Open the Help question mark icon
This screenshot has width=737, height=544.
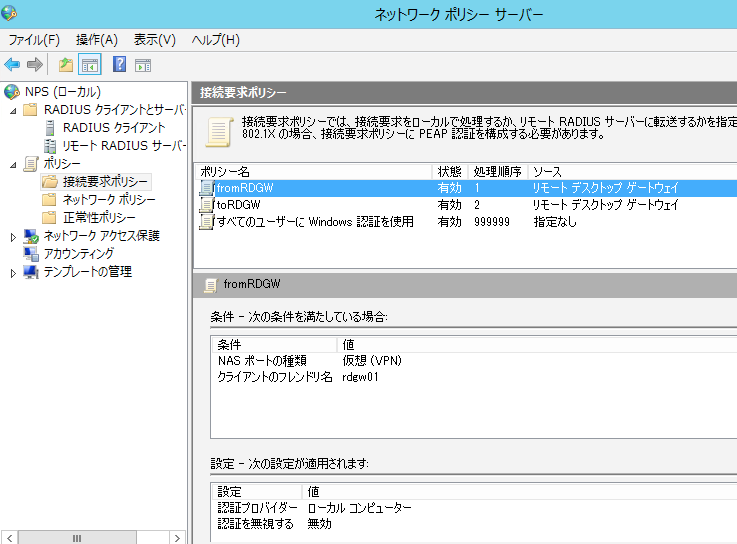(119, 64)
